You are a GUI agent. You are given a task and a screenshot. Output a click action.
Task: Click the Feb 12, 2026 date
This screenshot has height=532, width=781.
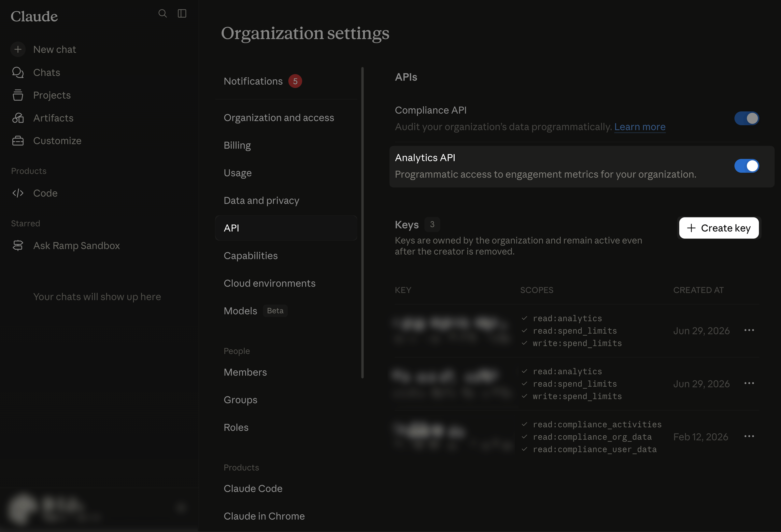[x=701, y=437]
